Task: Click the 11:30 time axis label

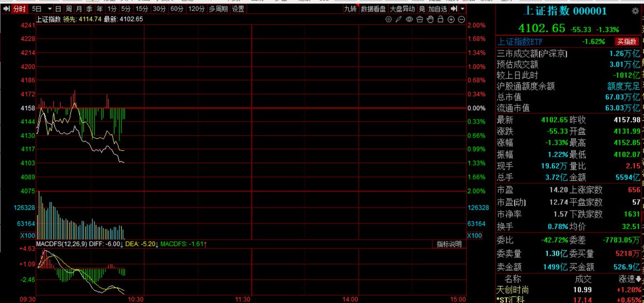Action: pos(243,299)
